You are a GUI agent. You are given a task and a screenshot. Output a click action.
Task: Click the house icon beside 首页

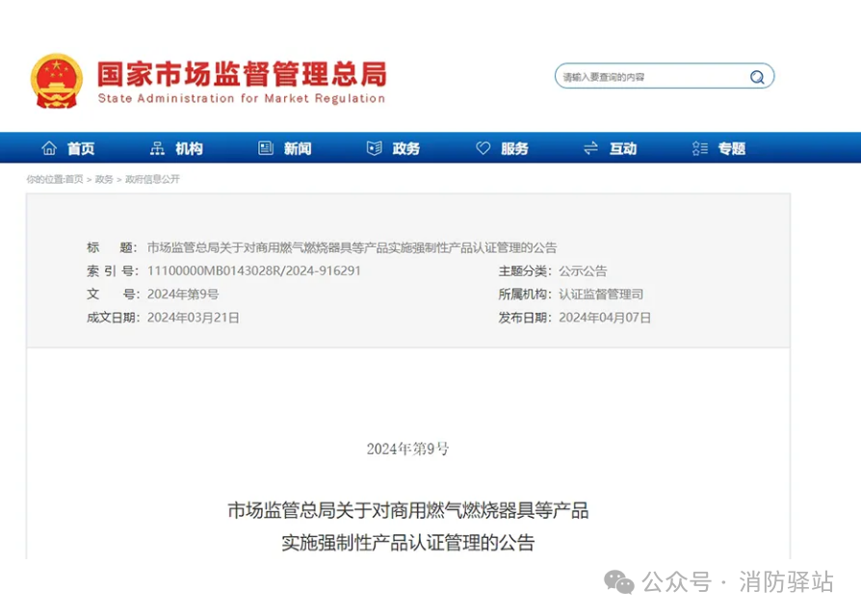click(49, 148)
